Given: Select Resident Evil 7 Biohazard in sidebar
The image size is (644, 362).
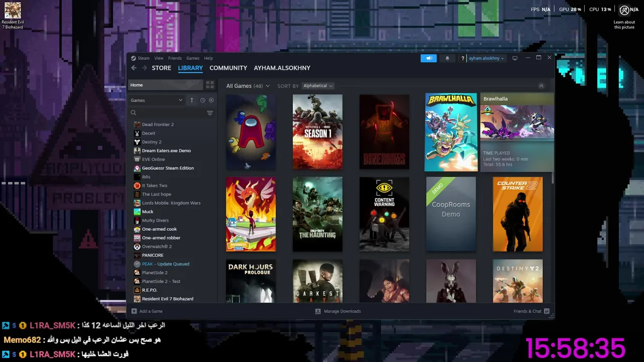Looking at the screenshot, I should [168, 299].
